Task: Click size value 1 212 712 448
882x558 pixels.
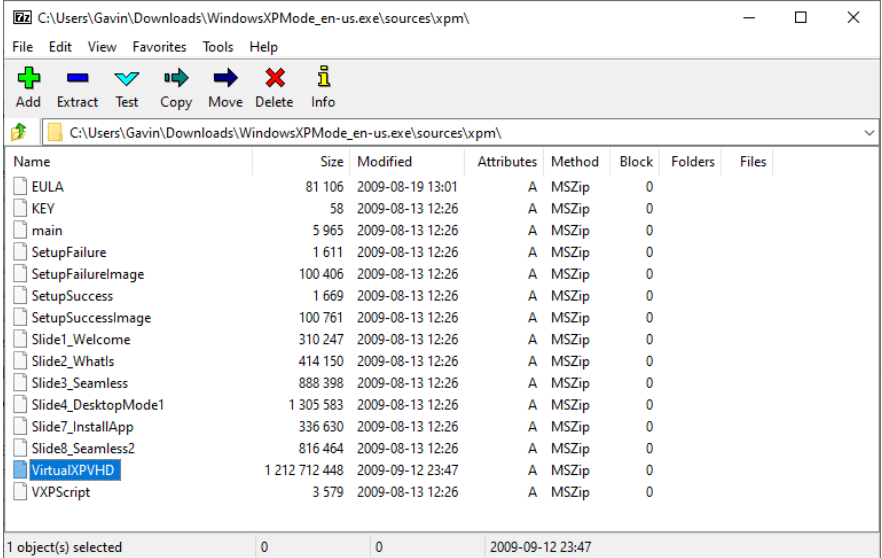Action: [304, 470]
